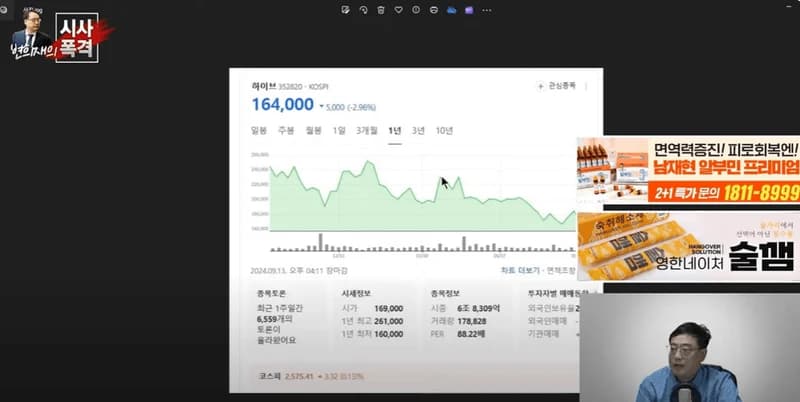Open the 차트 더보기 link

(520, 271)
